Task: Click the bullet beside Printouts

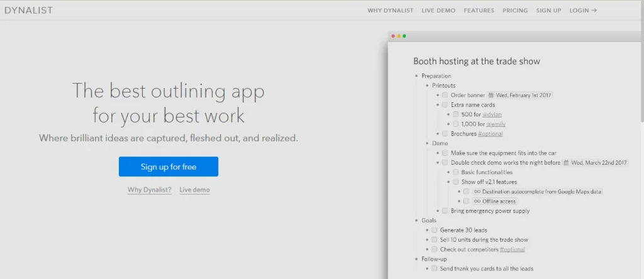Action: 427,85
